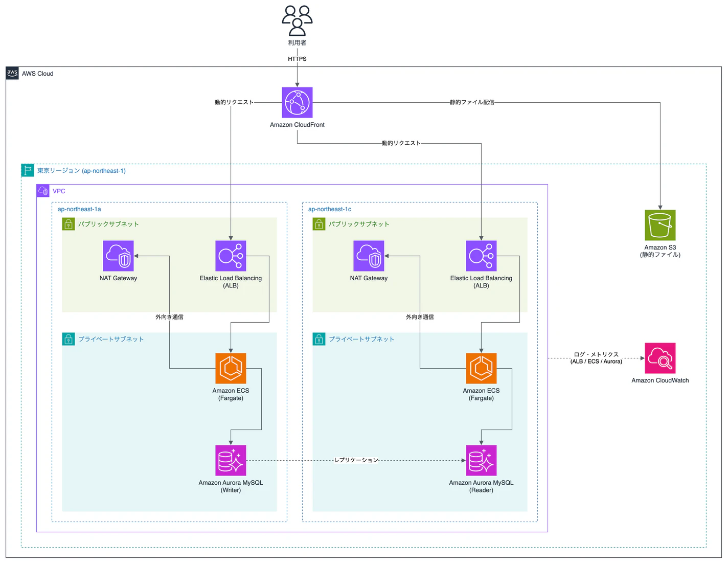The width and height of the screenshot is (728, 564).
Task: Select Elastic Load Balancing (ALB) label in ap-northeast-1a
Action: point(231,282)
